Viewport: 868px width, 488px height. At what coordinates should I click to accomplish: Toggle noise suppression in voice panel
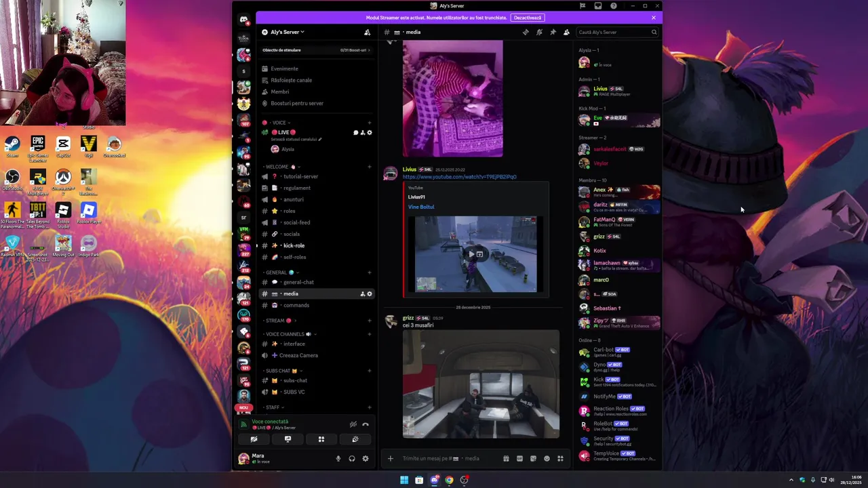tap(353, 424)
